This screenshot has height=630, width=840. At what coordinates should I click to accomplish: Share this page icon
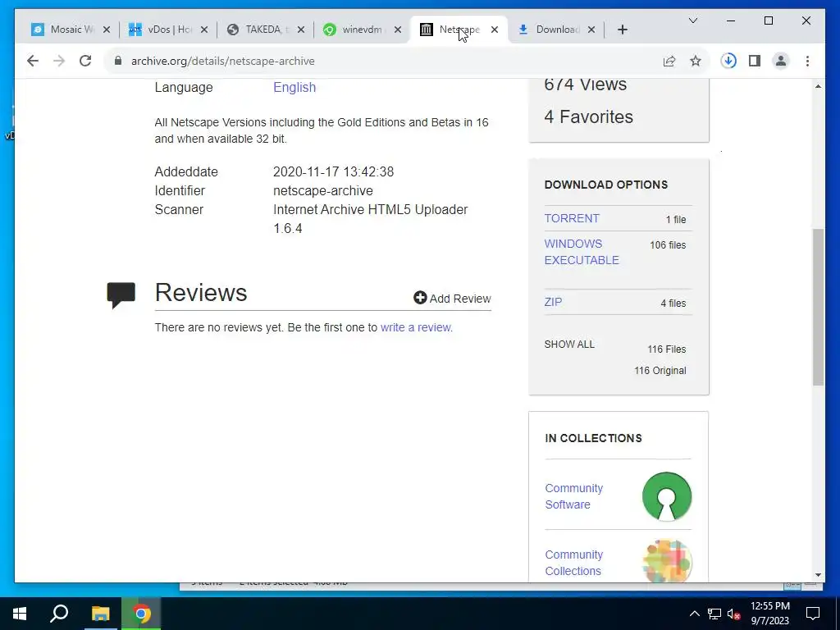coord(669,61)
